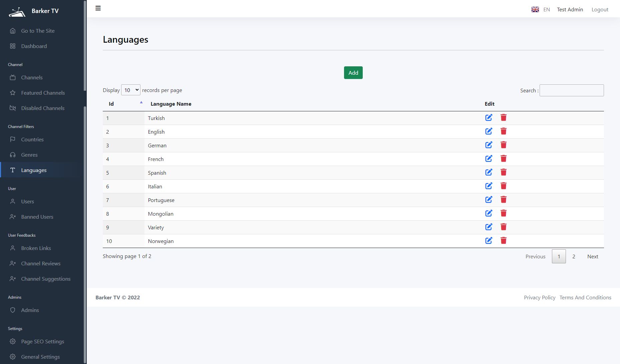The height and width of the screenshot is (364, 620).
Task: Click the Search input field
Action: 571,90
